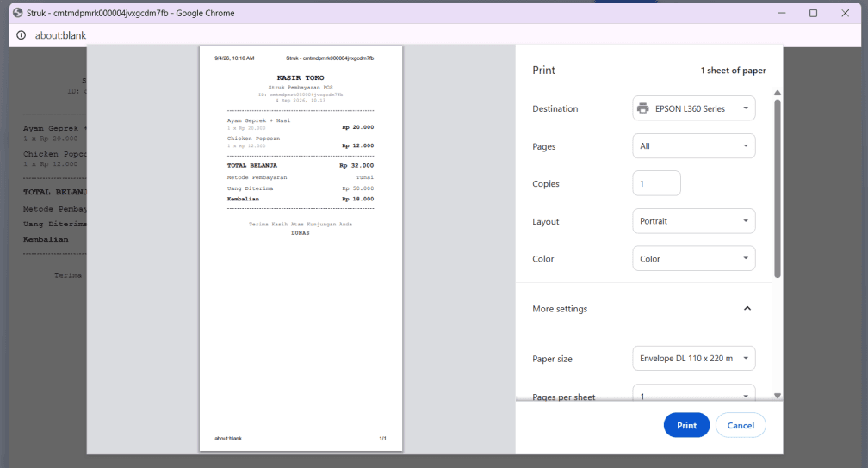Open the Layout dropdown showing Portrait

tap(694, 221)
